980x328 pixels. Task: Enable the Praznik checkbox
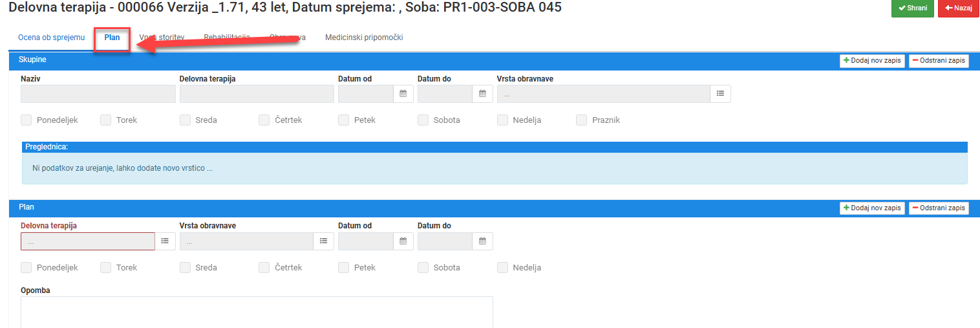pos(582,120)
